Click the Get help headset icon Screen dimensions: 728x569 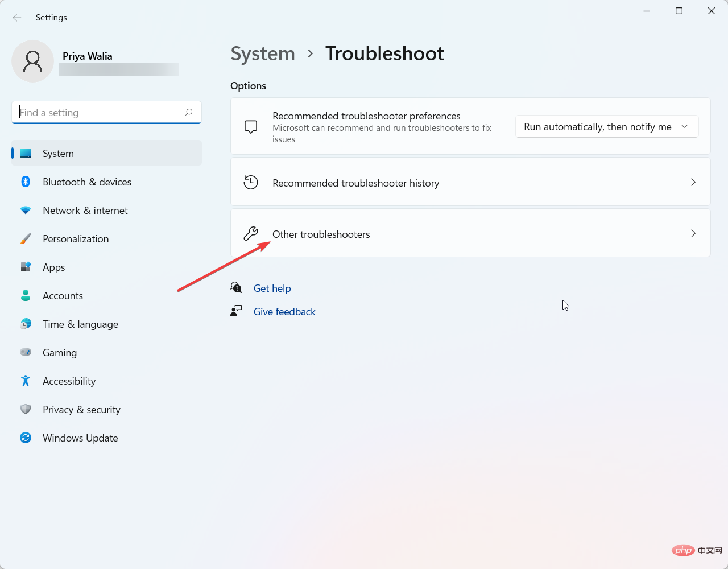click(237, 287)
